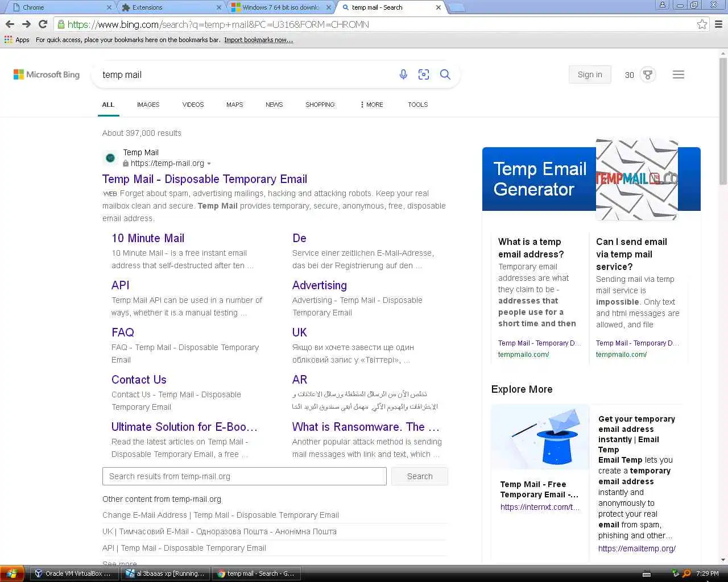The width and height of the screenshot is (728, 582).
Task: Click the browser back arrow
Action: click(10, 24)
